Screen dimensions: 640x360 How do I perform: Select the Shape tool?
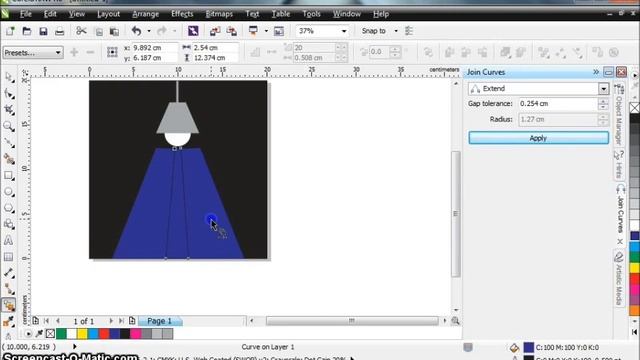(9, 93)
